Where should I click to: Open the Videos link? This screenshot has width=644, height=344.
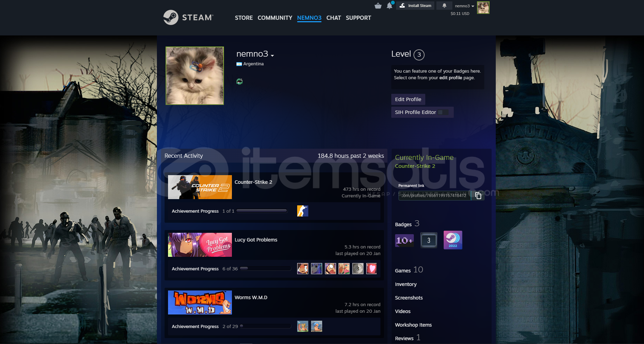coord(403,311)
